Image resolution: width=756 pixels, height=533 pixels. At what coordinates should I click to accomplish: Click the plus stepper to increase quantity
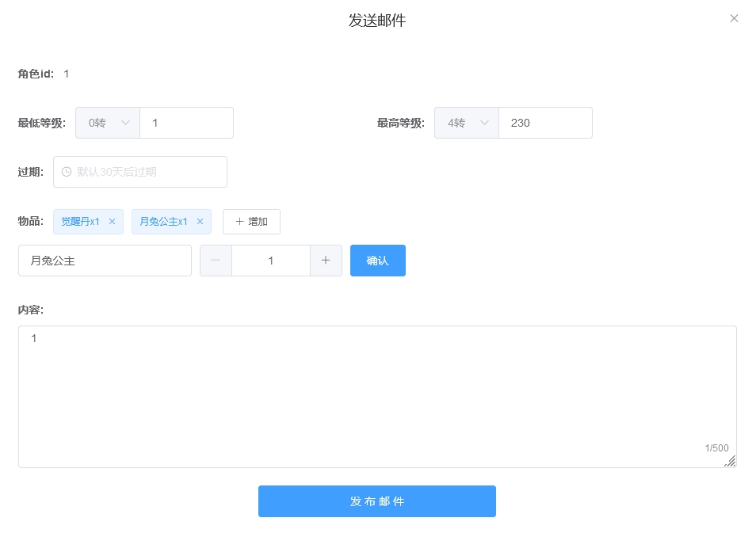[326, 261]
